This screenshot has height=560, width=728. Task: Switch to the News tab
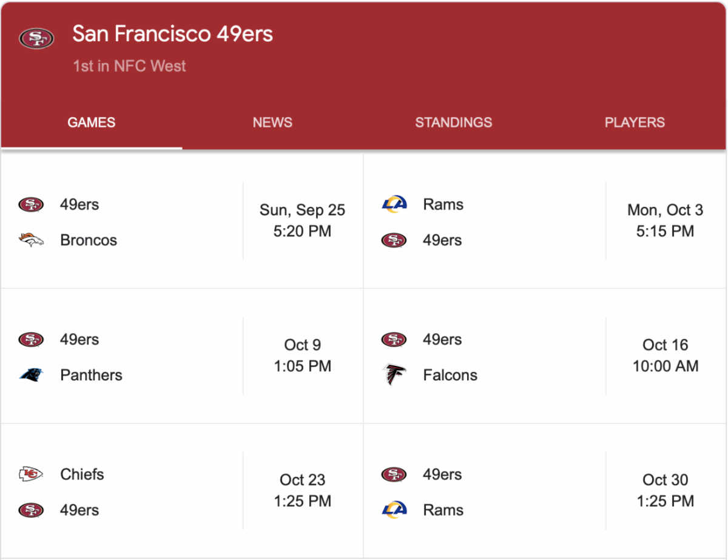pyautogui.click(x=272, y=123)
